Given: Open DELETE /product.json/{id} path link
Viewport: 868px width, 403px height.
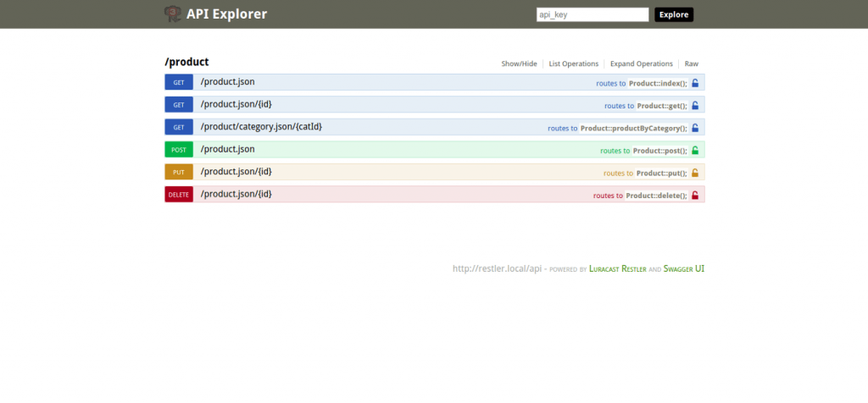Looking at the screenshot, I should [x=236, y=194].
